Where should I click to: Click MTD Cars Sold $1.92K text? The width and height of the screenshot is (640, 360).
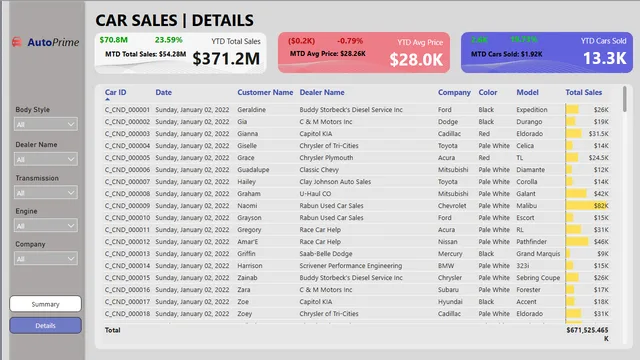[x=507, y=54]
